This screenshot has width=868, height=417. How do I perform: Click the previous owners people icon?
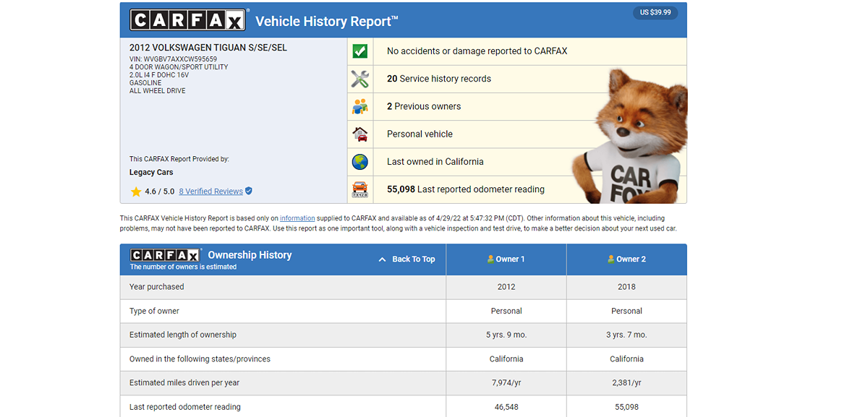[359, 106]
